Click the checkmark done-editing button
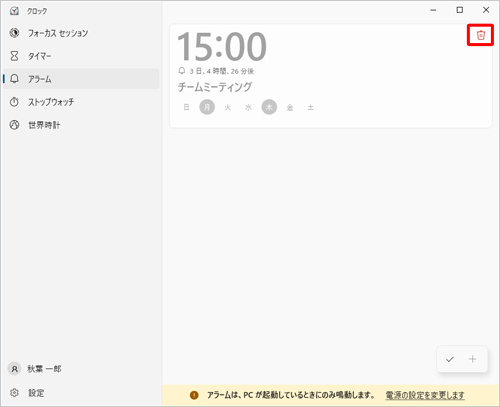The image size is (500, 407). tap(450, 359)
